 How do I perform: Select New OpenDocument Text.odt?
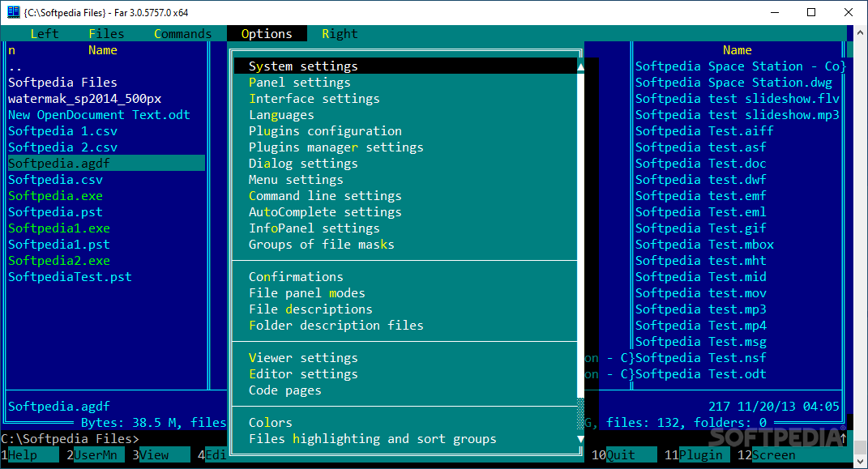99,115
